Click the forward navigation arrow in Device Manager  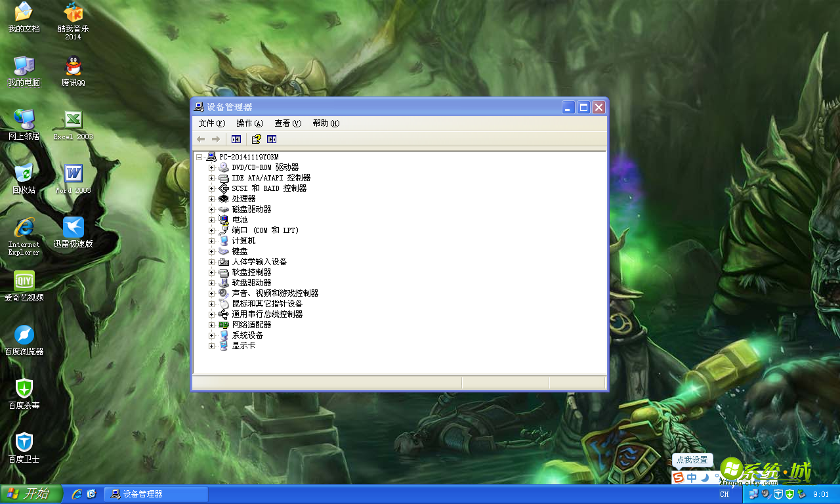coord(216,138)
